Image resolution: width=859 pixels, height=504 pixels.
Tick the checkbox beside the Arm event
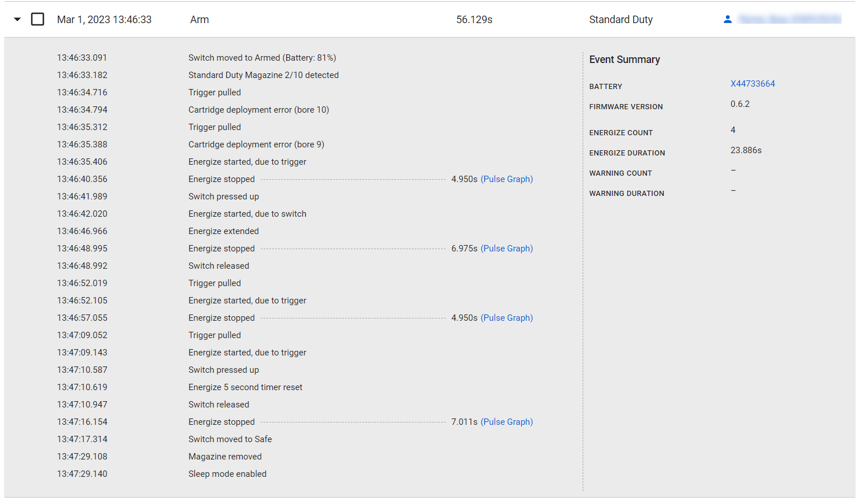(x=38, y=20)
